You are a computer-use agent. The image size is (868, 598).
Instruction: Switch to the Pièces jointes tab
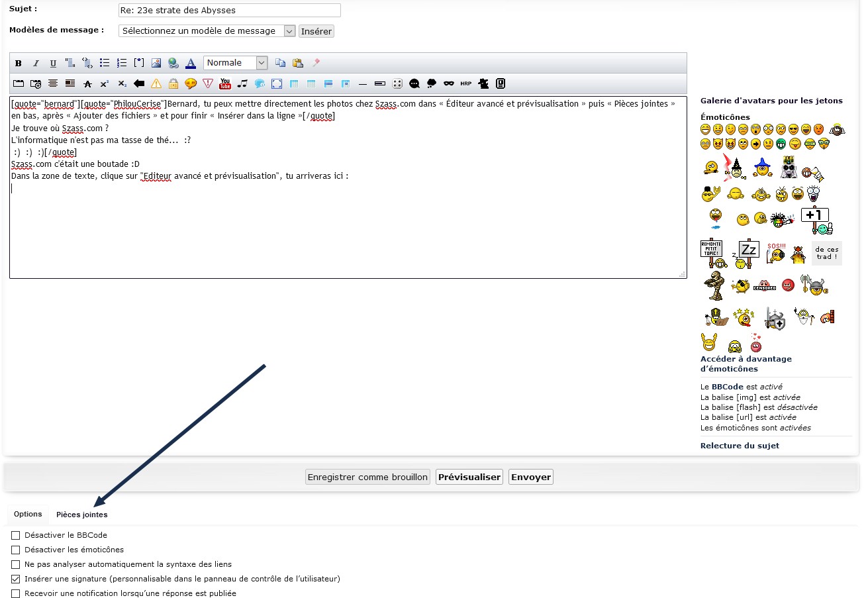(x=81, y=515)
